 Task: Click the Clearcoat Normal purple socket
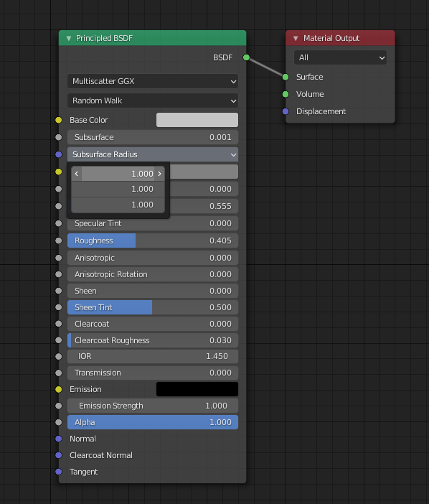click(x=58, y=455)
